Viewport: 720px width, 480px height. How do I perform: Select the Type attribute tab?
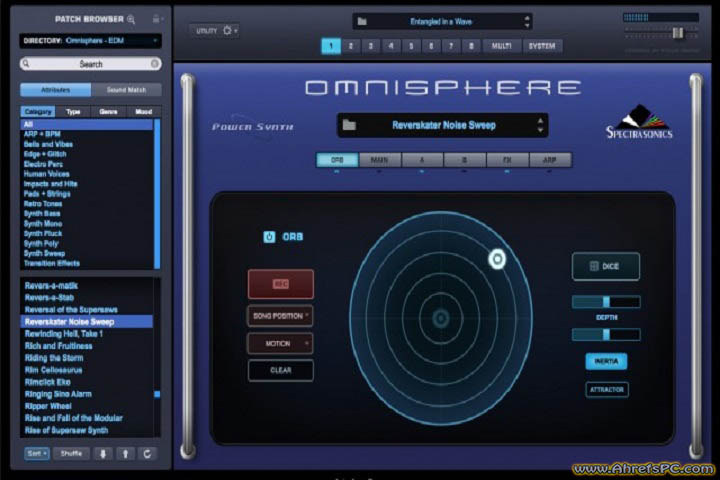[73, 112]
